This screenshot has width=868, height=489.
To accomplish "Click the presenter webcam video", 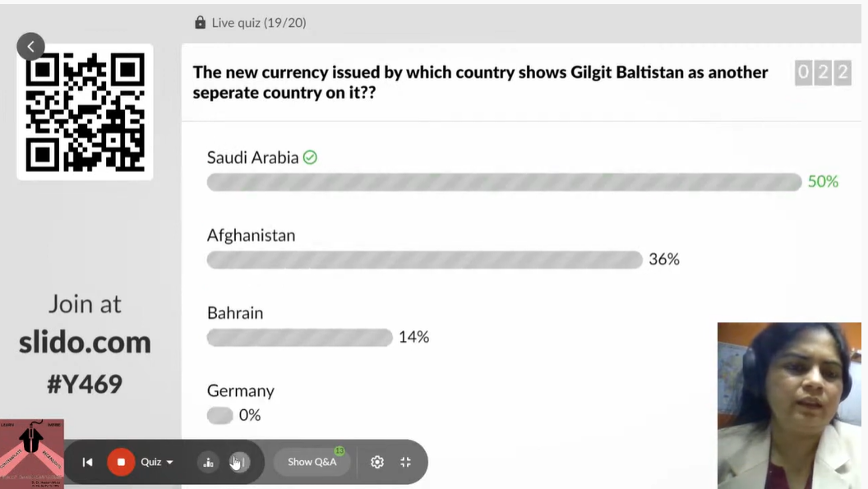I will pos(788,404).
